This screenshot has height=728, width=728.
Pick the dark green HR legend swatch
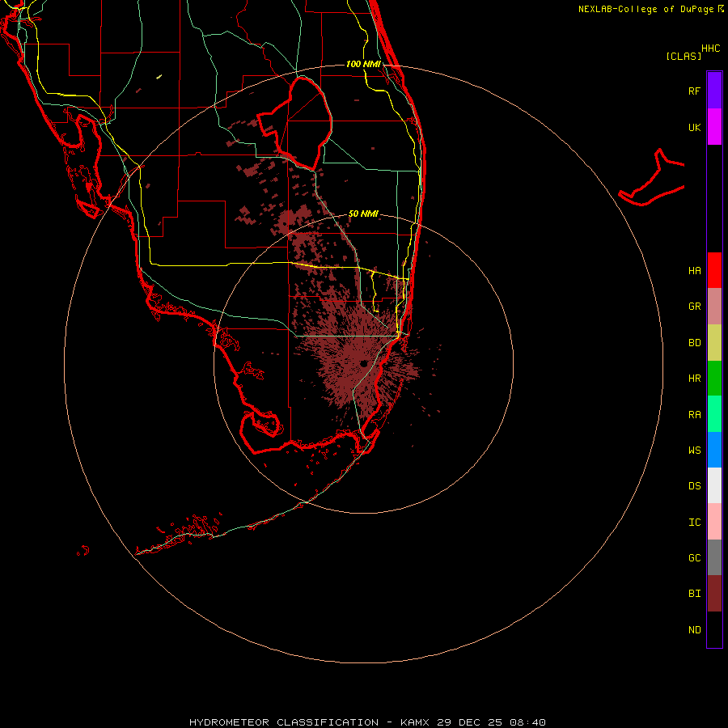coord(714,379)
